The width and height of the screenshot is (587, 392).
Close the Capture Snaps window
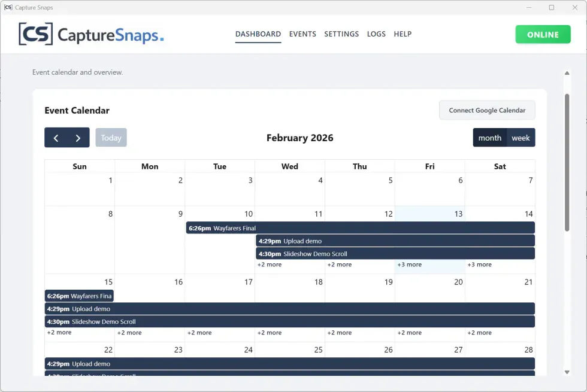(x=574, y=7)
